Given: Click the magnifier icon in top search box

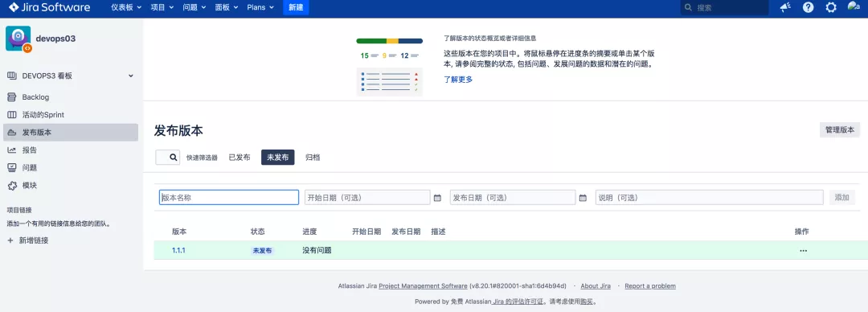Looking at the screenshot, I should click(x=688, y=8).
